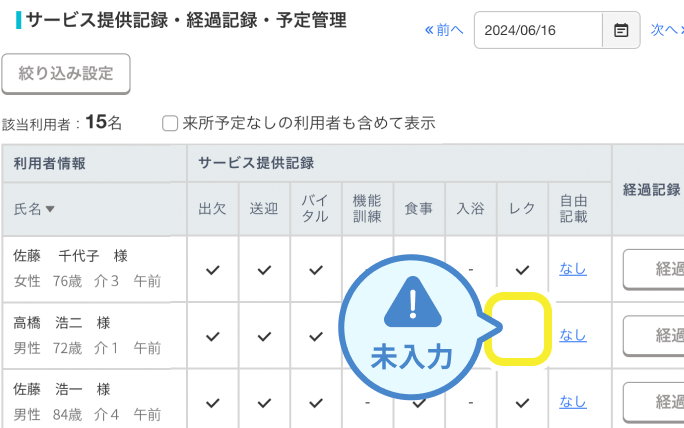
Task: Click the サービス提供記録 group header
Action: pos(399,164)
